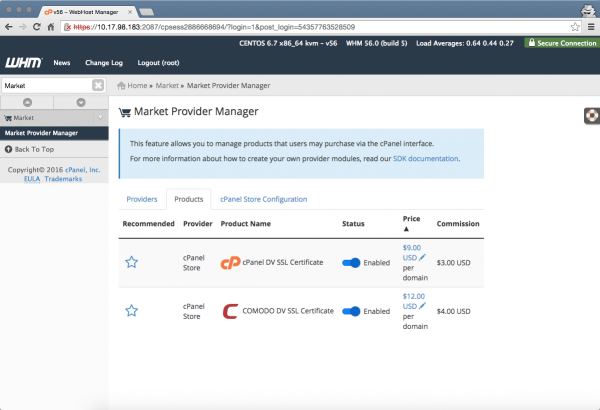600x410 pixels.
Task: Sort by the Recommended column header
Action: click(x=148, y=224)
